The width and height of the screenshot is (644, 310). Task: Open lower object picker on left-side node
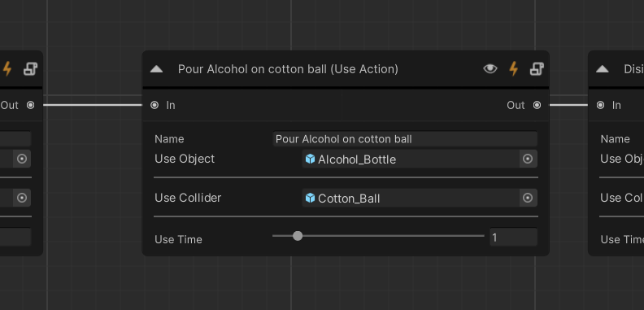22,199
